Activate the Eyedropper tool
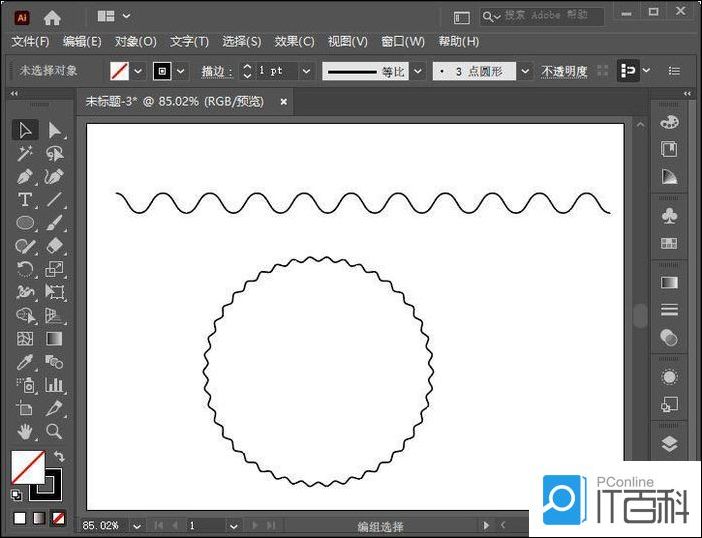The width and height of the screenshot is (702, 538). point(25,361)
